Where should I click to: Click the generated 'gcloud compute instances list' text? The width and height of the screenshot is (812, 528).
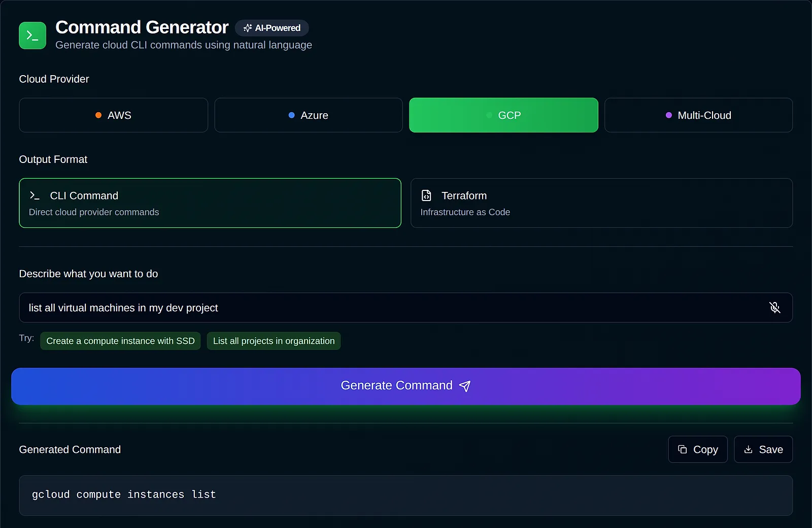tap(124, 494)
